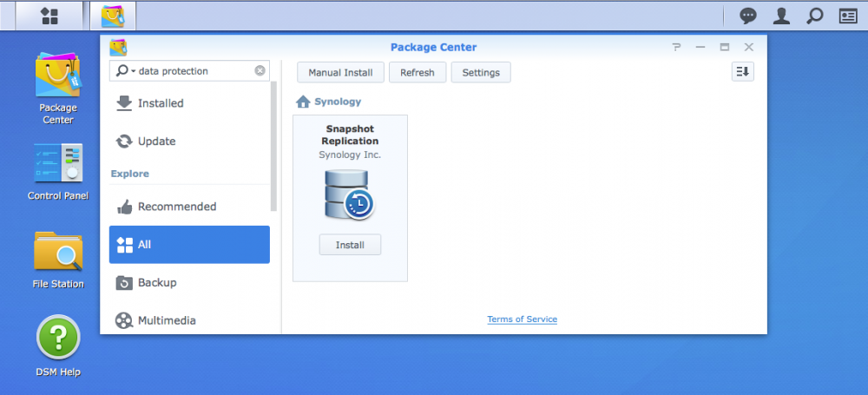868x395 pixels.
Task: Open the user options person icon
Action: [781, 16]
